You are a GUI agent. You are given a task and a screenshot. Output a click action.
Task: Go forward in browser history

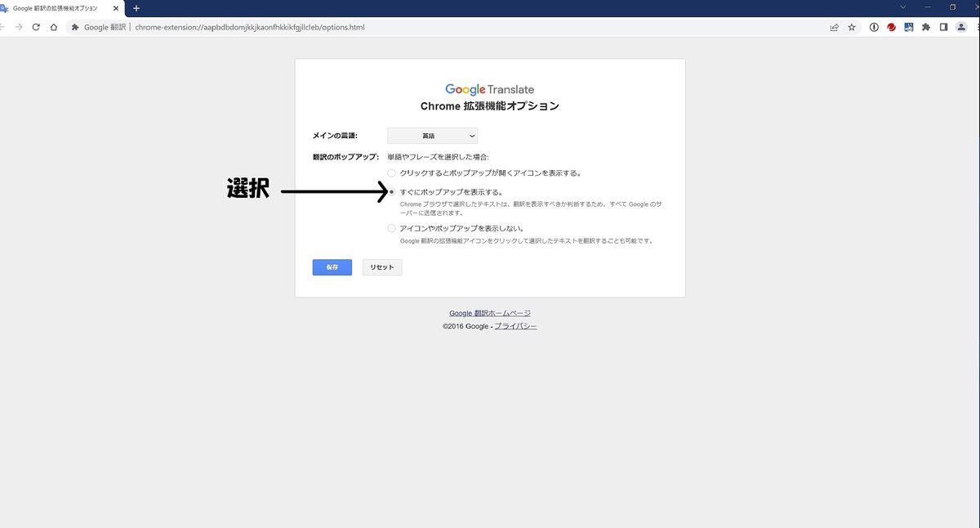click(18, 27)
